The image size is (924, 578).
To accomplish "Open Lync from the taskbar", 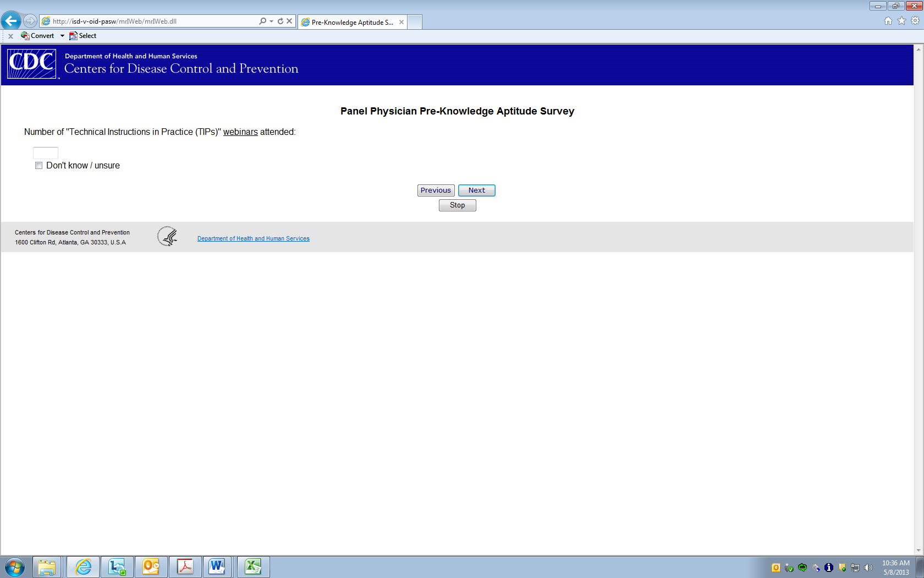I will pos(117,567).
